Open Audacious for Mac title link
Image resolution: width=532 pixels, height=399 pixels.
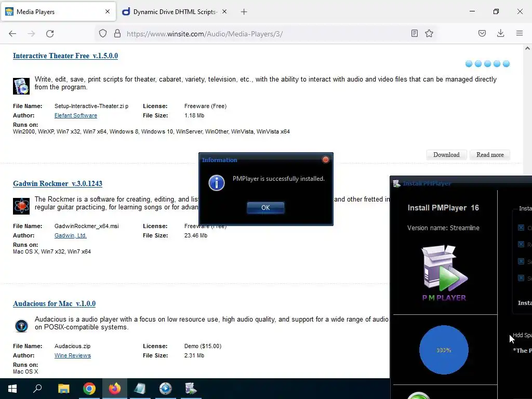click(x=54, y=303)
